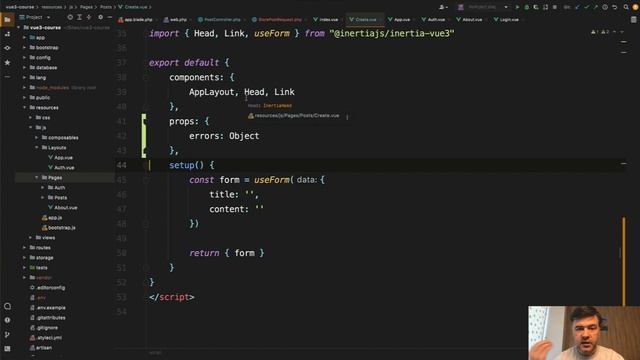
Task: Click the 'errors: Object' code line
Action: point(224,136)
